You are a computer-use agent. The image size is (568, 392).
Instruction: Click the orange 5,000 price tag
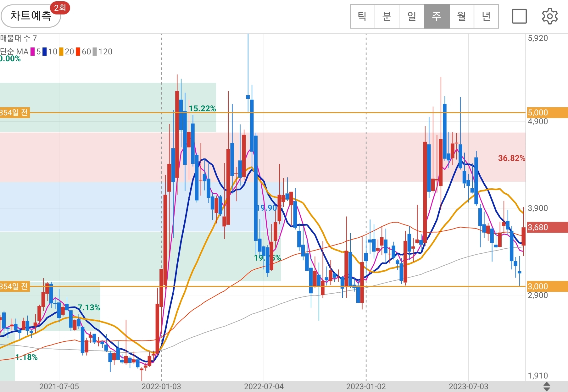(547, 113)
